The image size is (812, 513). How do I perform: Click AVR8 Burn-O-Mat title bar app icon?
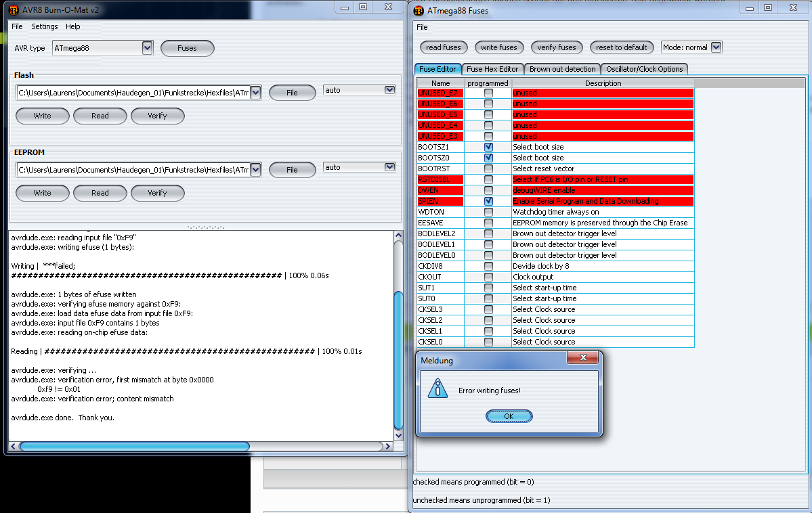click(14, 10)
